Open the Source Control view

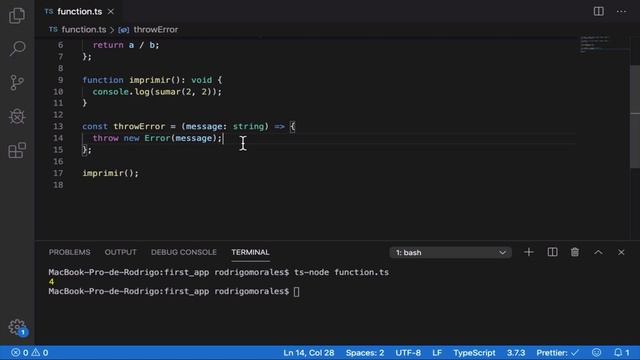pos(17,82)
